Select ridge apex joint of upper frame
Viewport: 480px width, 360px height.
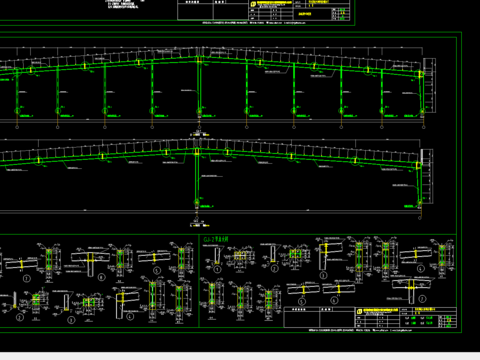[199, 60]
